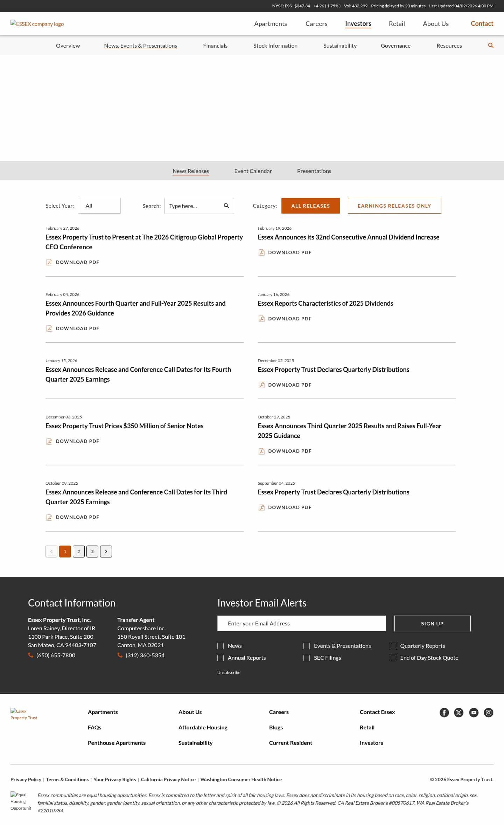Click the phone icon next to (312) 360-5354
This screenshot has width=504, height=825.
pos(120,655)
